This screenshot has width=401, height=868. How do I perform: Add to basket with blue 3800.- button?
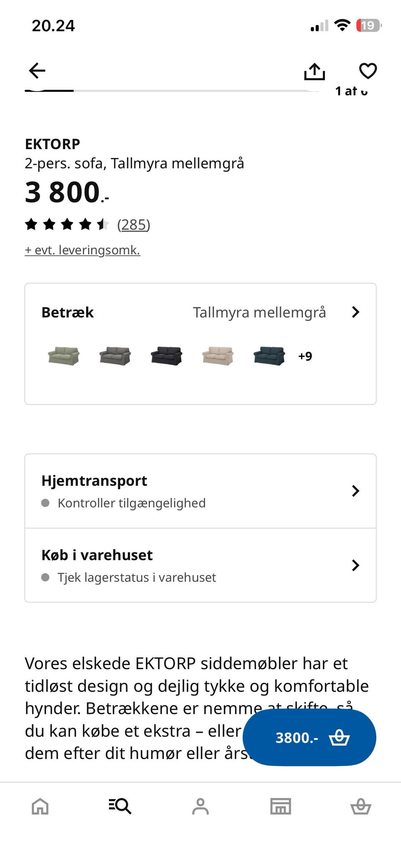pos(309,738)
